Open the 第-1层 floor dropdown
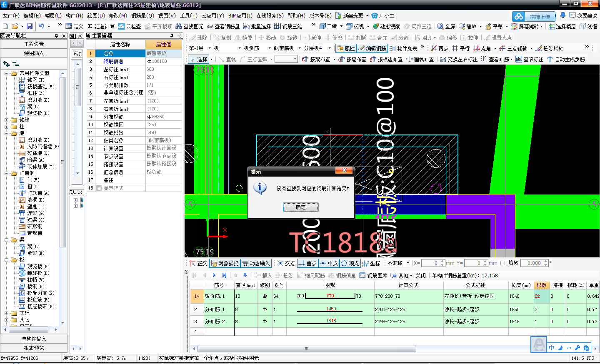The width and height of the screenshot is (600, 364). [x=210, y=48]
